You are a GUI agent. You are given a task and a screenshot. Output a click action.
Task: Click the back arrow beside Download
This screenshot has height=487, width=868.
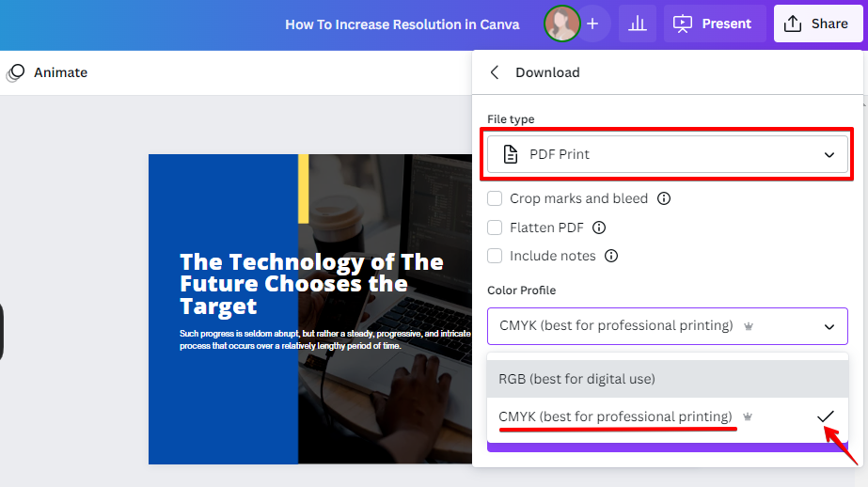coord(495,72)
